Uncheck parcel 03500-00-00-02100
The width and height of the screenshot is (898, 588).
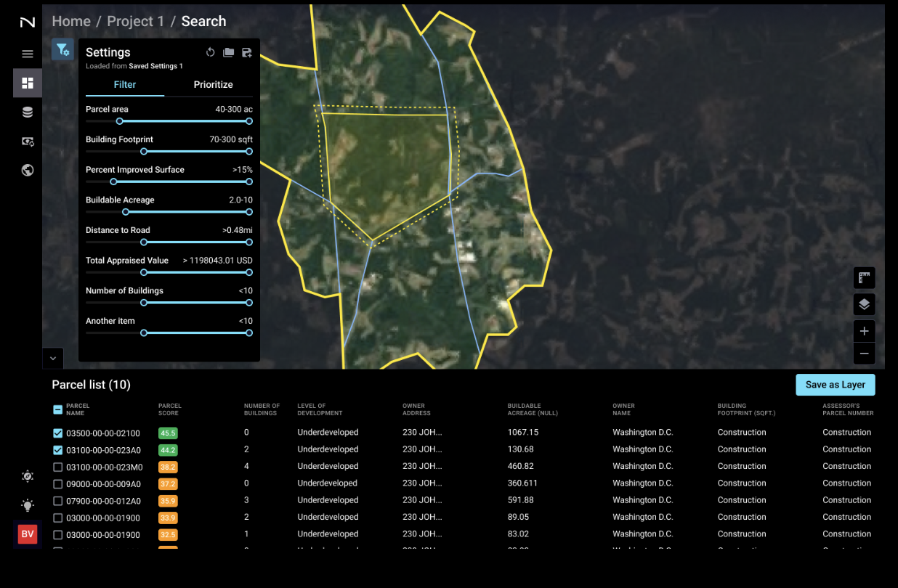(x=57, y=432)
